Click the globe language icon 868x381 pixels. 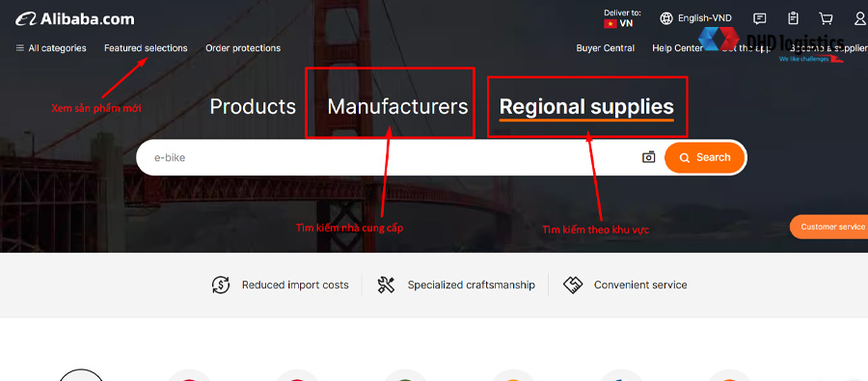666,18
